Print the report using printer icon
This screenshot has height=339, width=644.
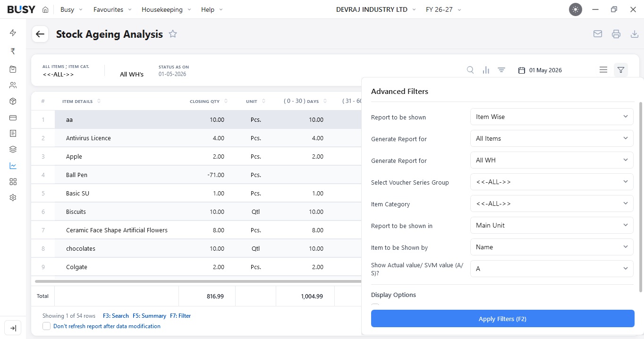click(x=616, y=34)
